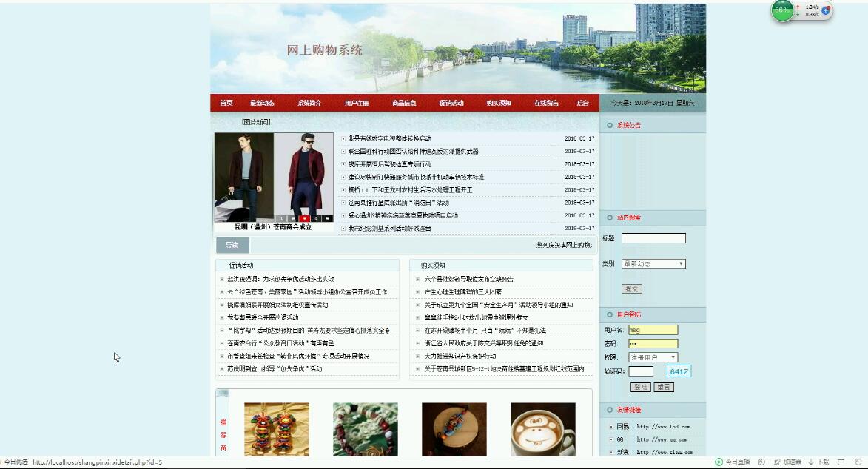Open the 购买须知 menu item
868x469 pixels.
(499, 103)
